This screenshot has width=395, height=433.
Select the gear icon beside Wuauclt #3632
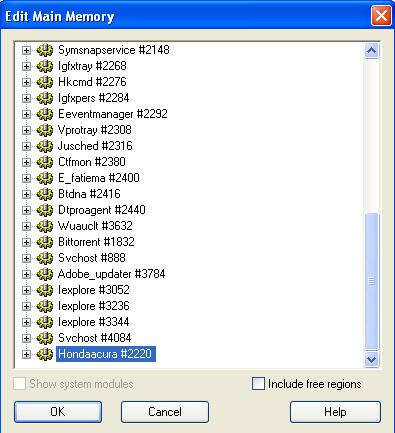[x=45, y=226]
